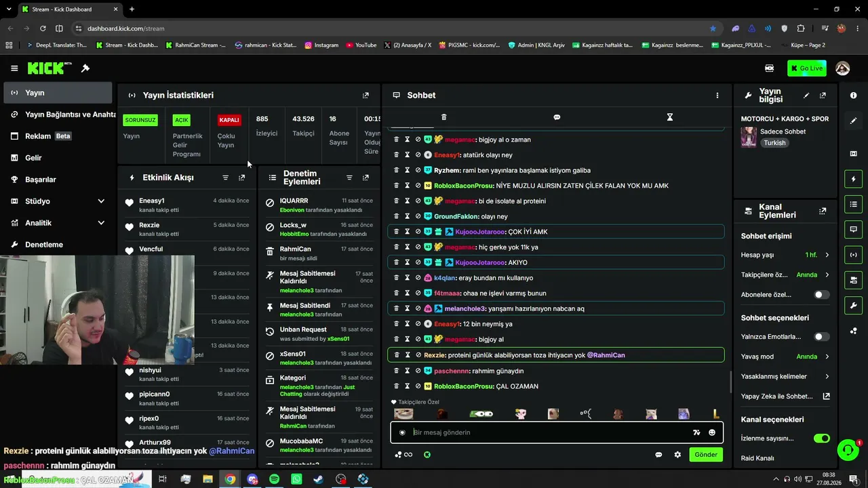Click the translate icon in message box
This screenshot has height=488, width=868.
coord(696,432)
